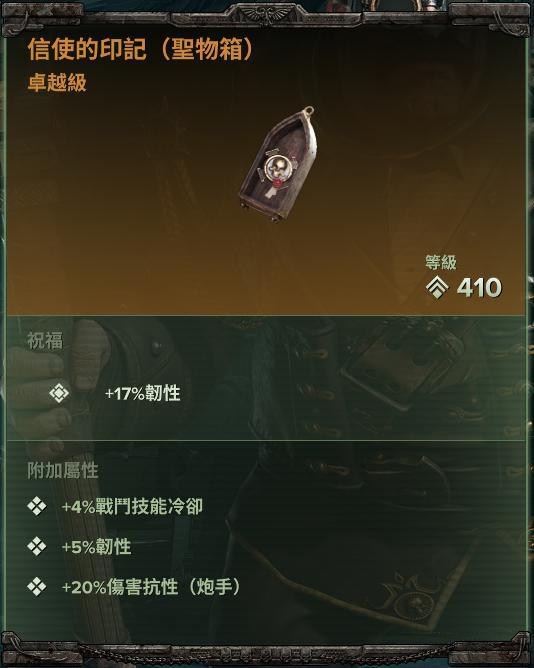Click the rating value 410
The width and height of the screenshot is (534, 668).
point(479,288)
